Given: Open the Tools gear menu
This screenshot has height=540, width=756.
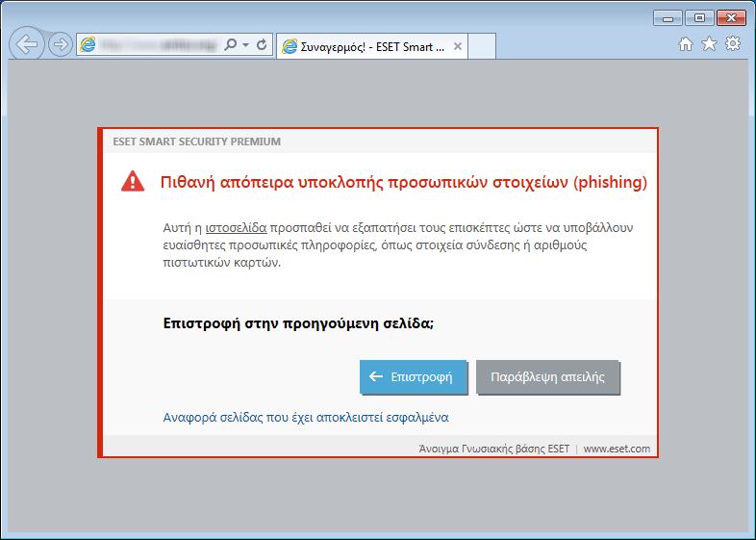Looking at the screenshot, I should pos(733,44).
